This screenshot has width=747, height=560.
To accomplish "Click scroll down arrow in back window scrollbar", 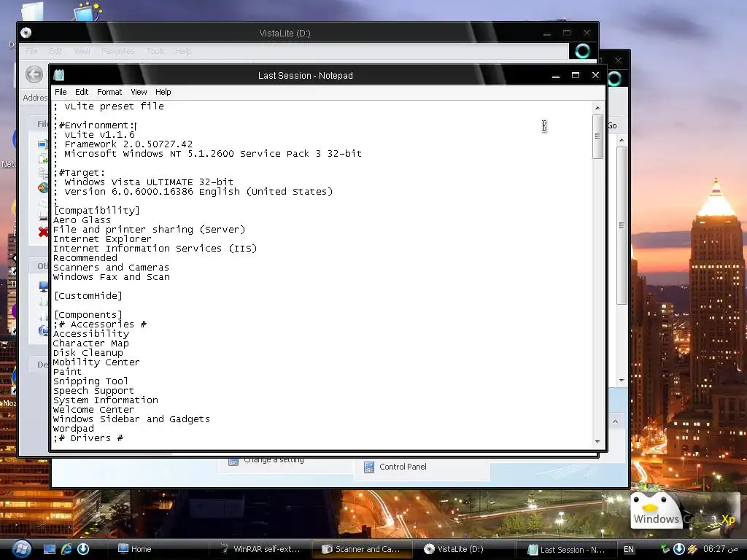I will click(x=622, y=380).
